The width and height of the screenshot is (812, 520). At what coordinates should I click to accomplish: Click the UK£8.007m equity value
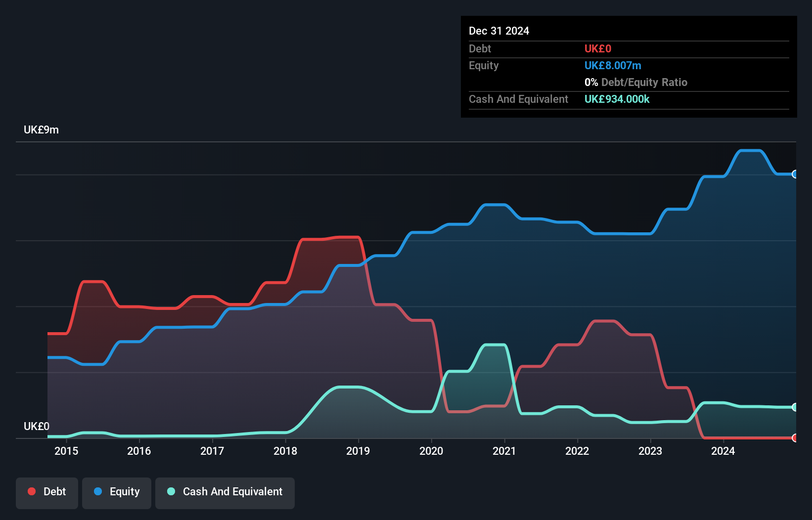coord(613,65)
